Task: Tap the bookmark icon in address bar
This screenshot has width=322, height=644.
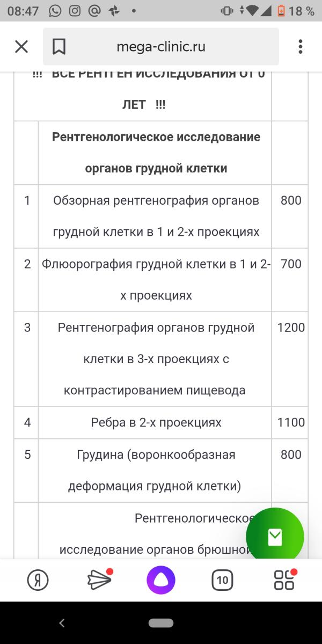Action: tap(59, 47)
